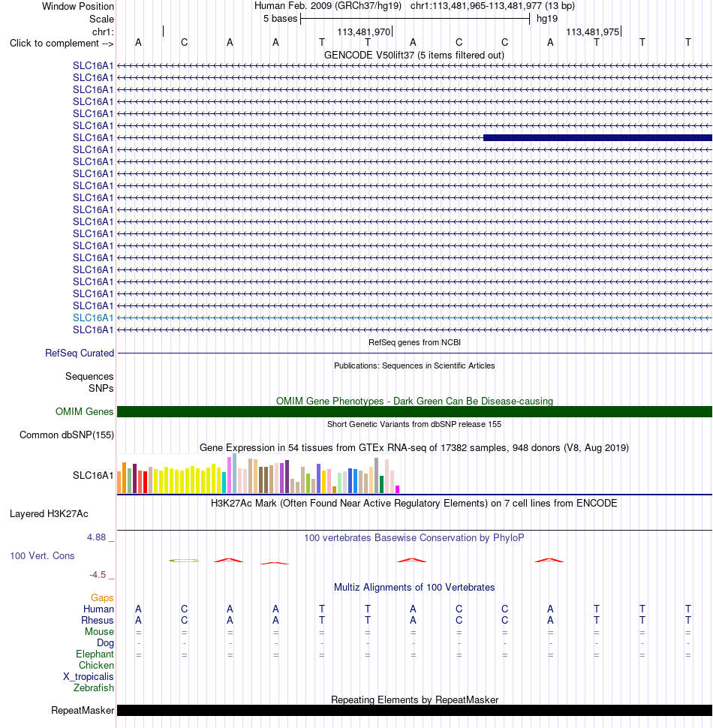
Task: Click the RepeatMasker side label
Action: [83, 711]
